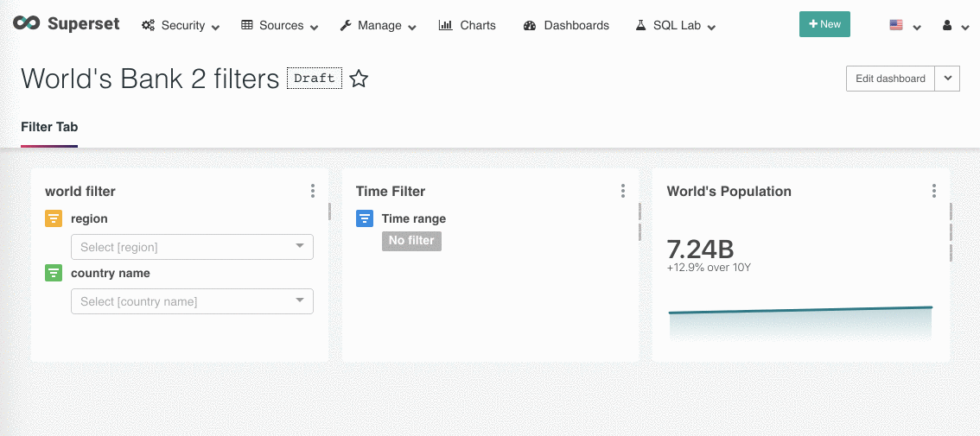Image resolution: width=980 pixels, height=436 pixels.
Task: Click the No filter time range label
Action: 411,241
